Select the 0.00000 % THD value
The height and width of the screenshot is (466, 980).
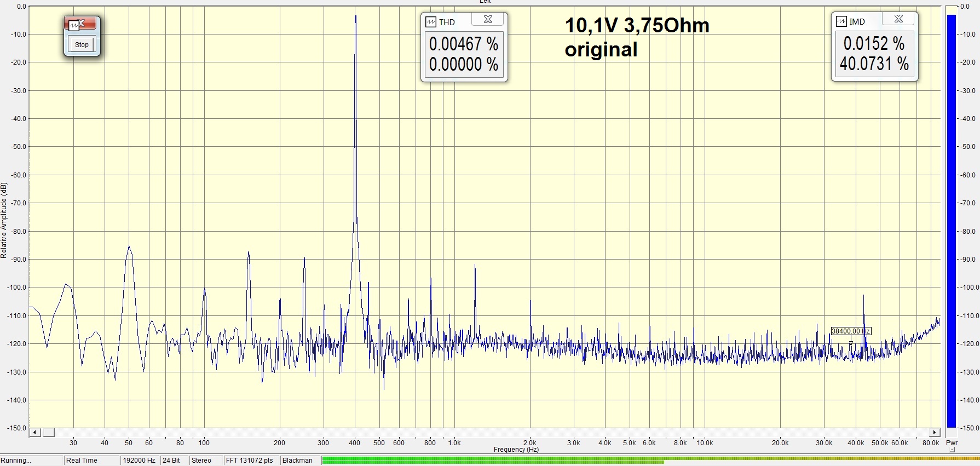[x=464, y=64]
